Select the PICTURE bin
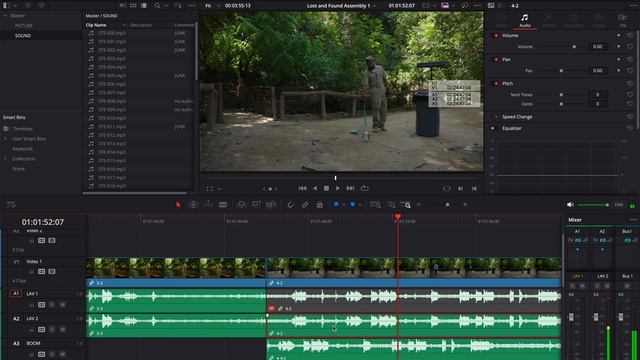Image resolution: width=640 pixels, height=360 pixels. 24,25
